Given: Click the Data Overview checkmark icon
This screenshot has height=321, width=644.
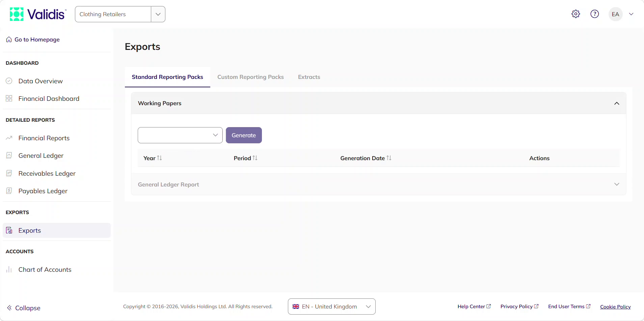Looking at the screenshot, I should tap(9, 81).
